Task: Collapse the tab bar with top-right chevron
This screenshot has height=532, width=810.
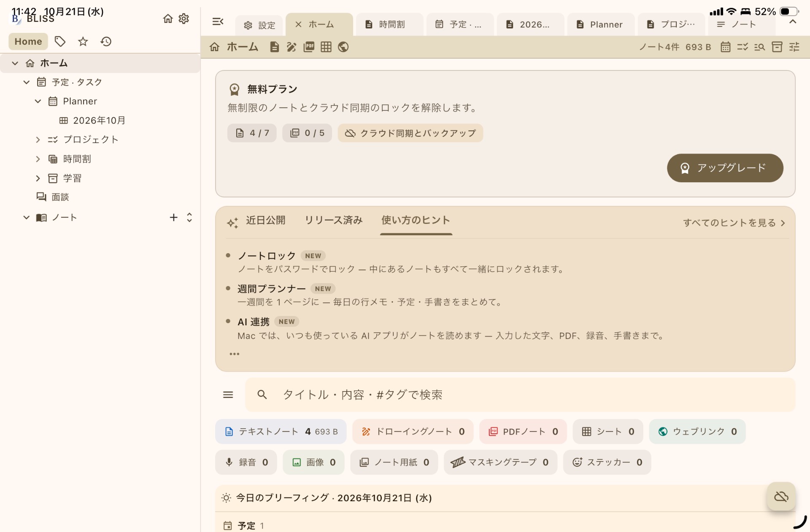Action: point(793,22)
